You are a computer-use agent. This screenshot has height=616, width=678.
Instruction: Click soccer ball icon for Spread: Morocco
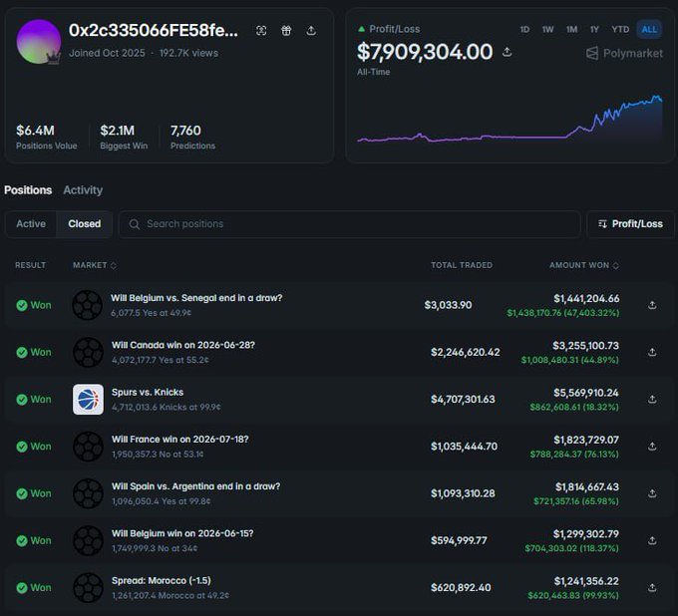[88, 587]
